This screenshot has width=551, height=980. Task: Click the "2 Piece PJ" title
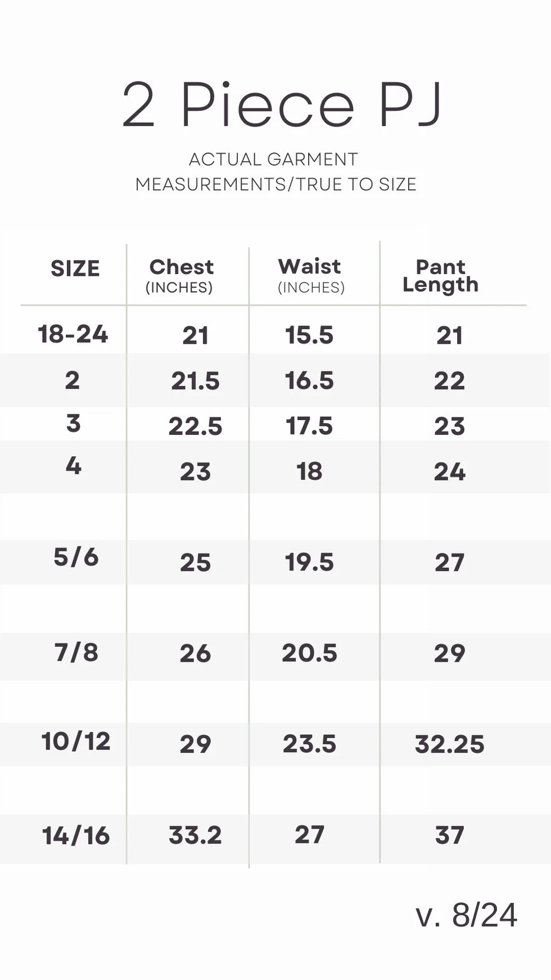pyautogui.click(x=282, y=105)
